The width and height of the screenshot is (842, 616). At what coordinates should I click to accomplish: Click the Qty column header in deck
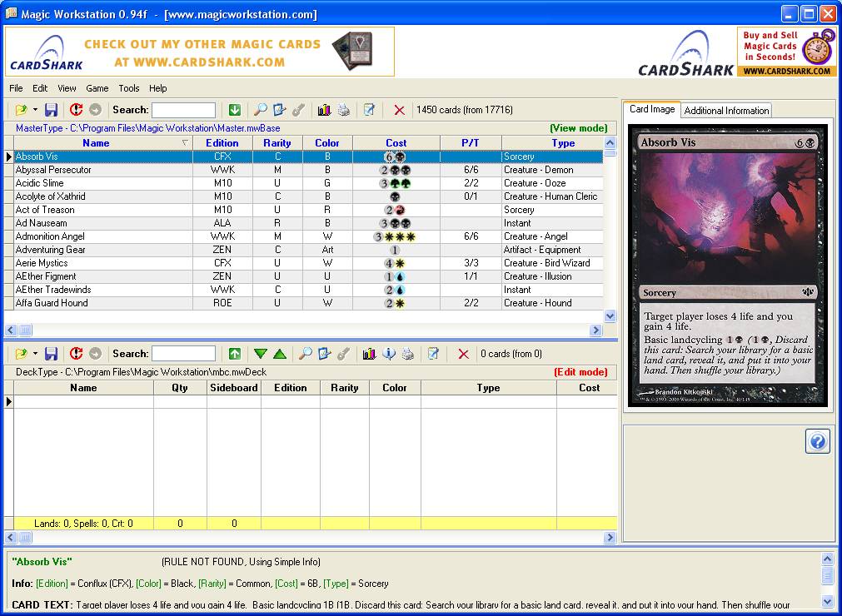point(180,387)
